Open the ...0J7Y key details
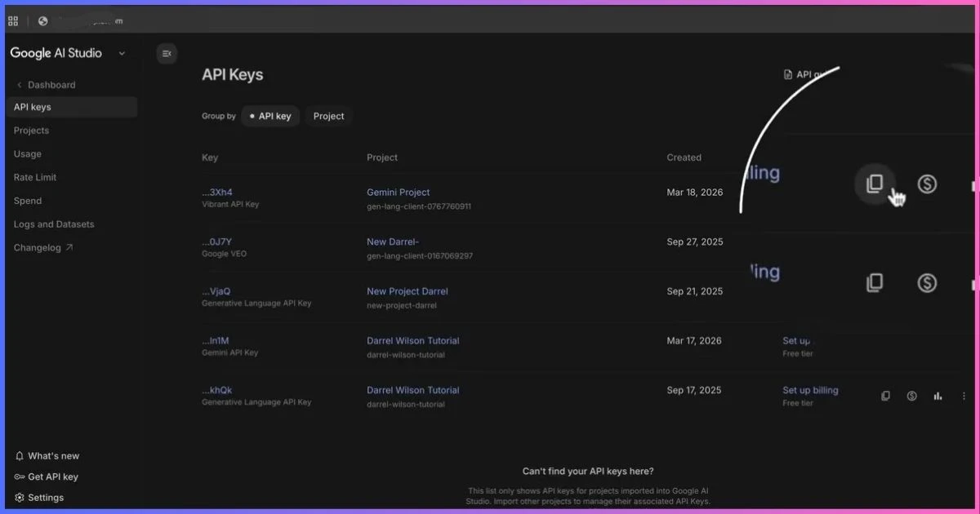The height and width of the screenshot is (514, 980). (217, 242)
